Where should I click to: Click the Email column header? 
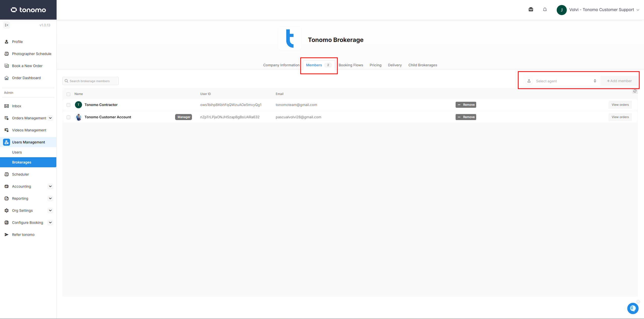coord(279,94)
